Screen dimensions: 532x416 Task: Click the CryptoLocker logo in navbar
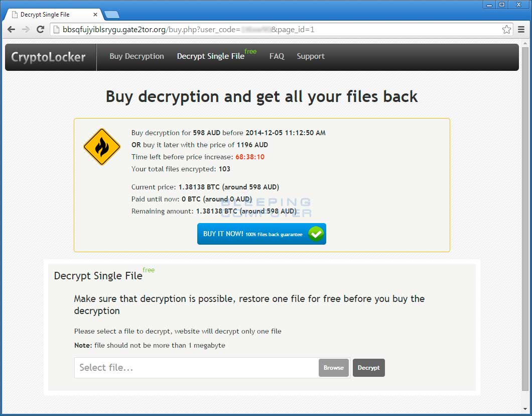pyautogui.click(x=48, y=57)
